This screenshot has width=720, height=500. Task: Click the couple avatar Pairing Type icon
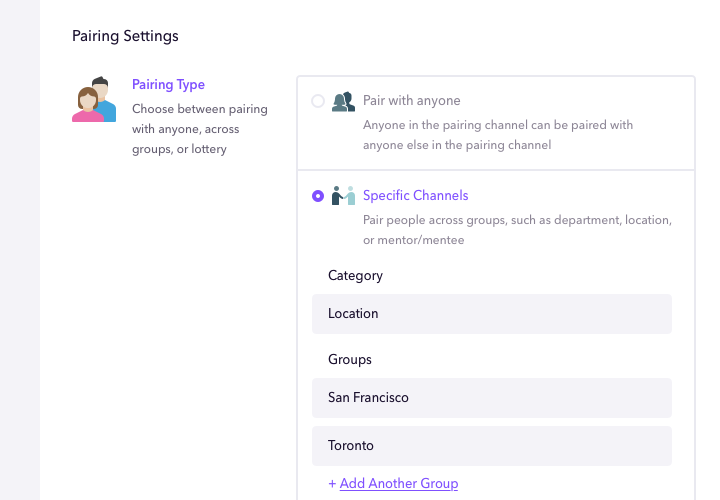tap(94, 99)
